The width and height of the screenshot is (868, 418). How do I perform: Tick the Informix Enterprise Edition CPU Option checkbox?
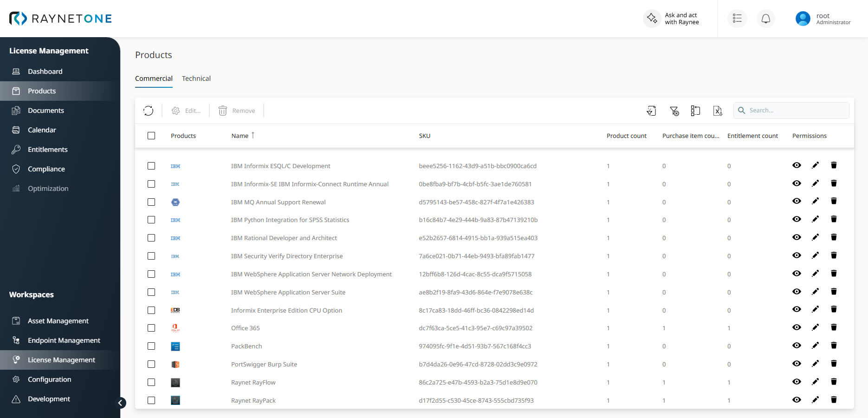[151, 310]
